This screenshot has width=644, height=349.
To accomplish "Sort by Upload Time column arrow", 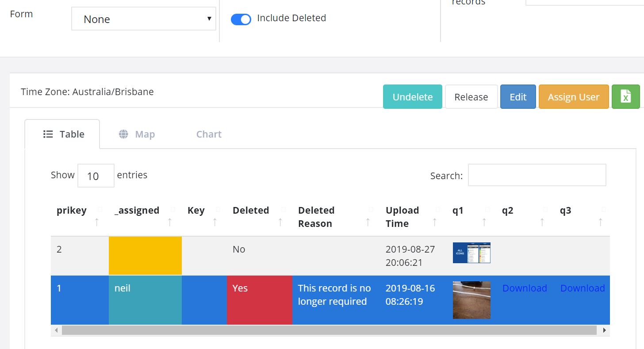I will click(x=434, y=222).
